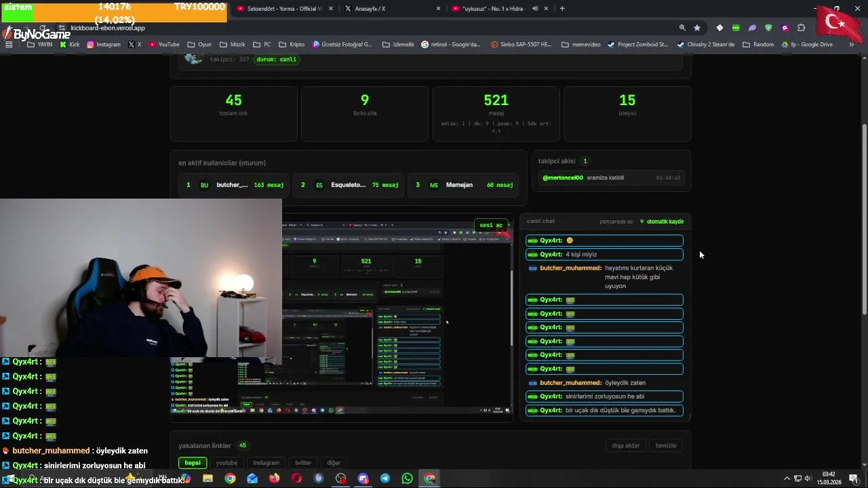The height and width of the screenshot is (488, 868).
Task: Expand the Müzik bookmark folder
Action: pos(233,44)
